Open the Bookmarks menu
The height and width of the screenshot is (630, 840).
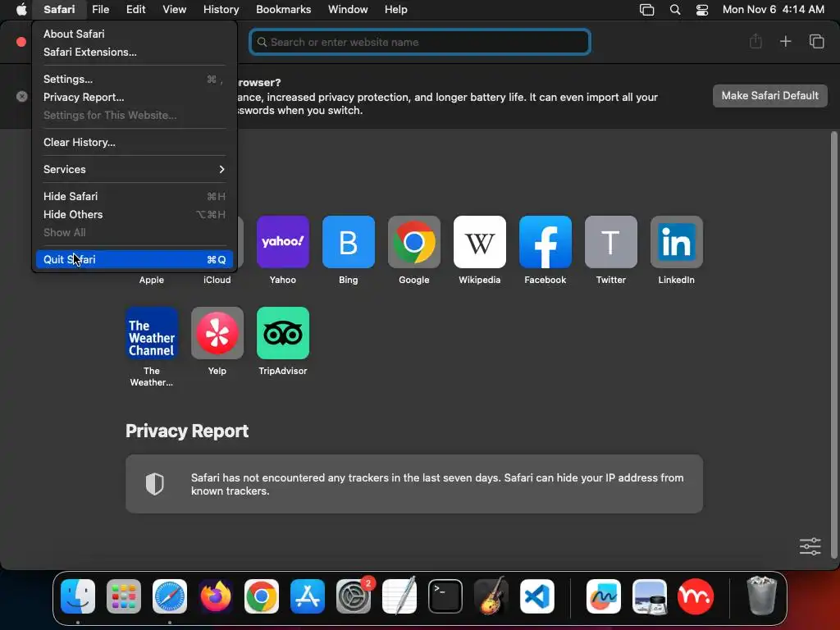coord(283,9)
